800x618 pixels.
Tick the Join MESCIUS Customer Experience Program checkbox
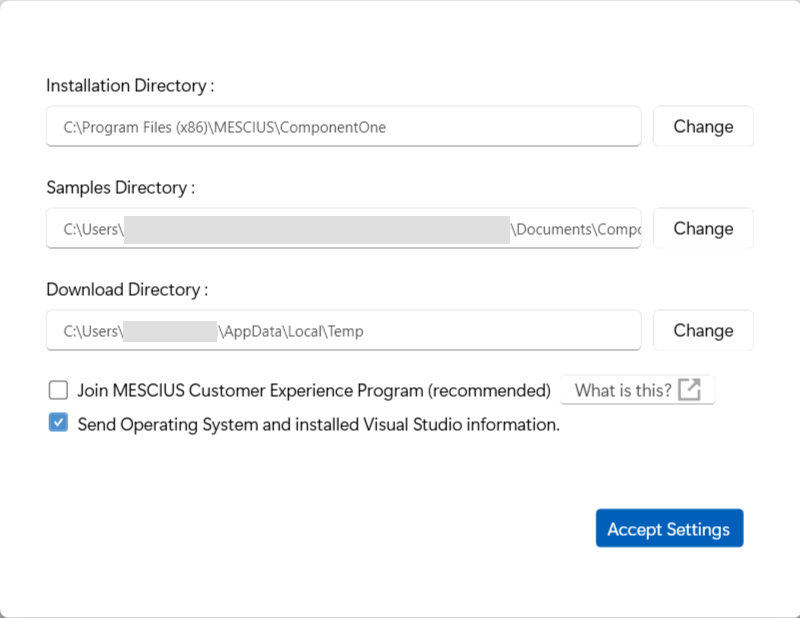pos(58,390)
